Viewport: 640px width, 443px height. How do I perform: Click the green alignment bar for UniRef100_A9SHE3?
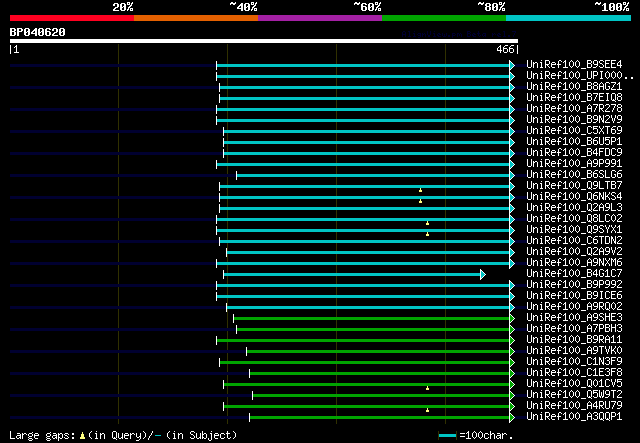371,318
